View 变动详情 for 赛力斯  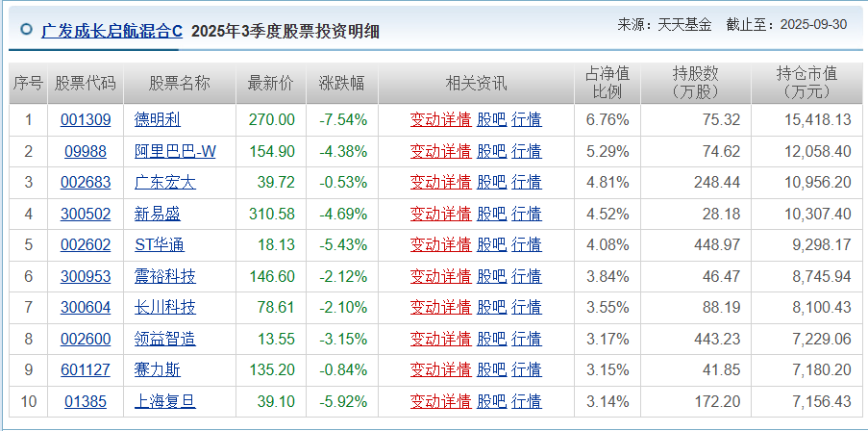440,370
